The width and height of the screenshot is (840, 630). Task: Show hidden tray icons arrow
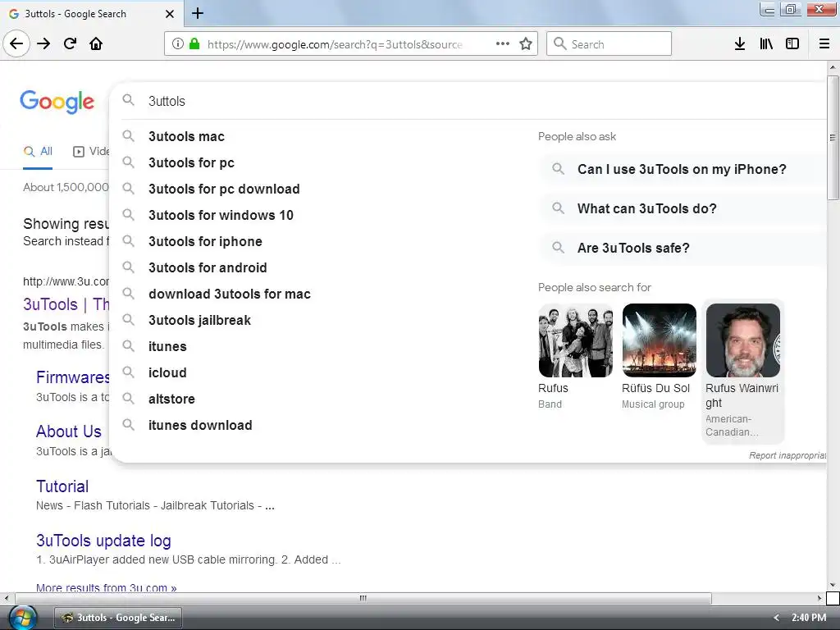776,618
